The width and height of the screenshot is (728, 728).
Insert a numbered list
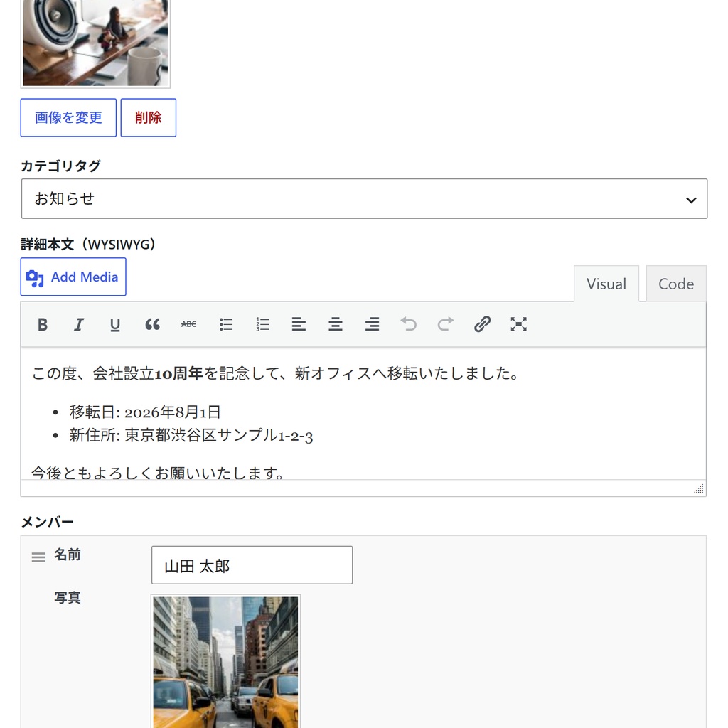[x=262, y=324]
